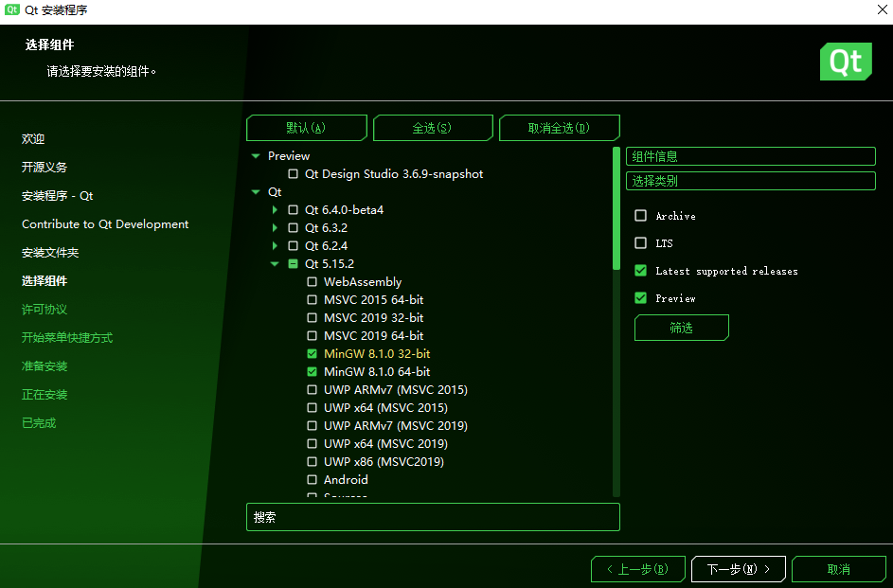Check UWP ARMv7 (MSVC 2015) box
Image resolution: width=893 pixels, height=588 pixels.
pyautogui.click(x=313, y=390)
